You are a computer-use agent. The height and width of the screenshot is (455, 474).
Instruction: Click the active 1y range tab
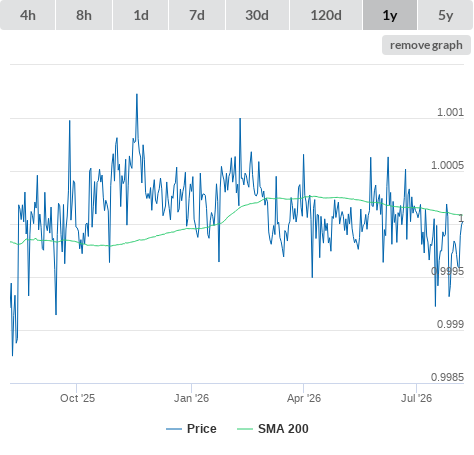(x=390, y=15)
